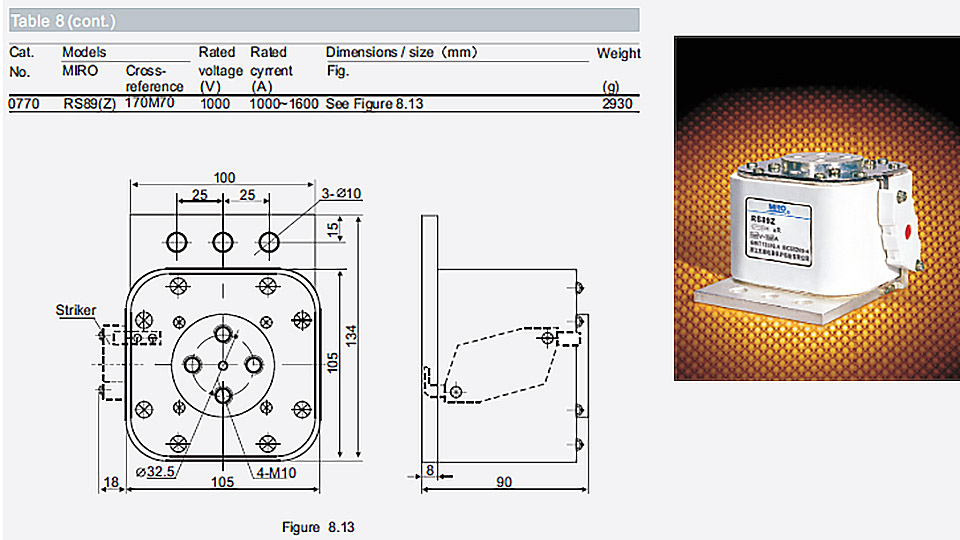Click the 90 depth dimension in side view
The image size is (960, 540).
coord(504,482)
